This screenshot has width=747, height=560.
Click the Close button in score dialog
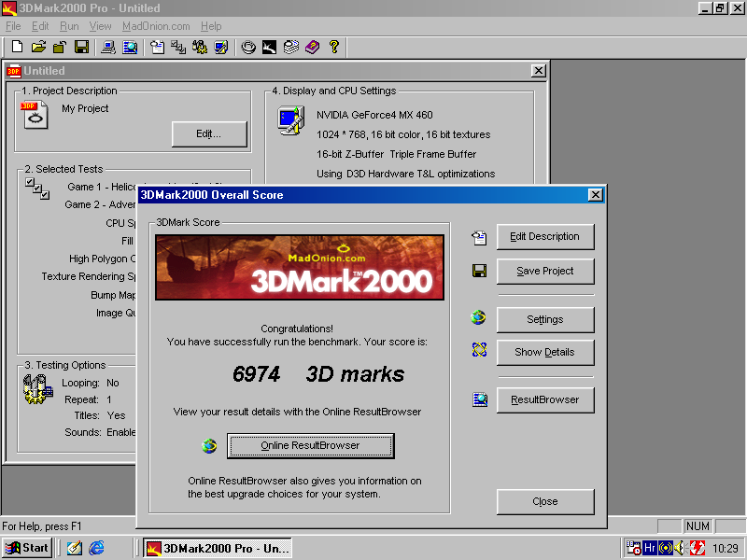545,501
